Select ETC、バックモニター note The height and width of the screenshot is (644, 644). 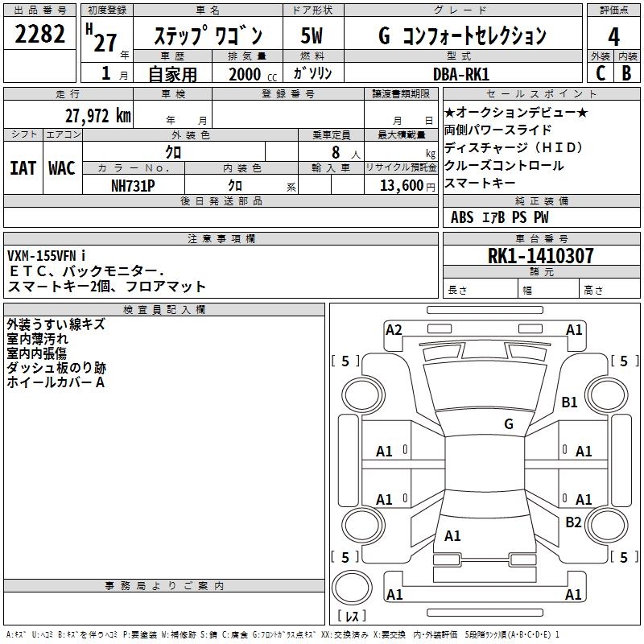tap(86, 271)
